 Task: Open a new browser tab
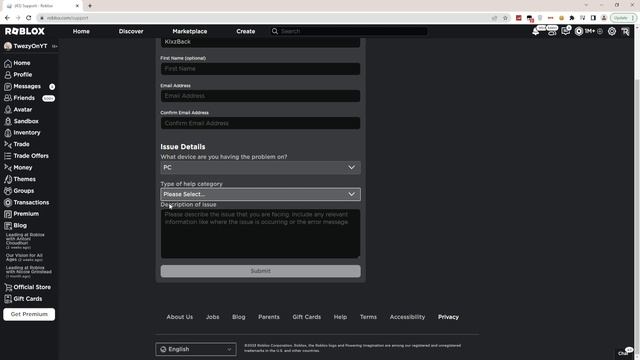tap(90, 6)
